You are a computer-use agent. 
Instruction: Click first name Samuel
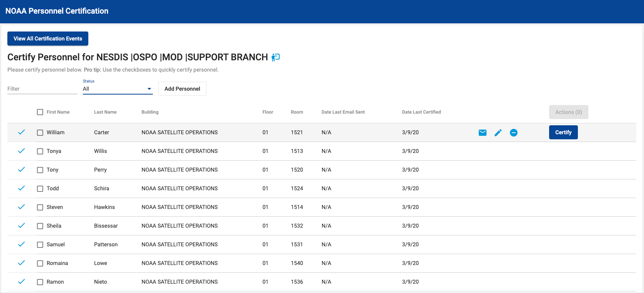point(56,244)
